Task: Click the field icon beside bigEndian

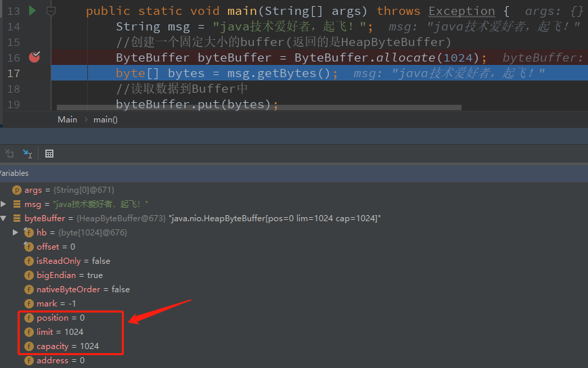Action: [x=29, y=275]
